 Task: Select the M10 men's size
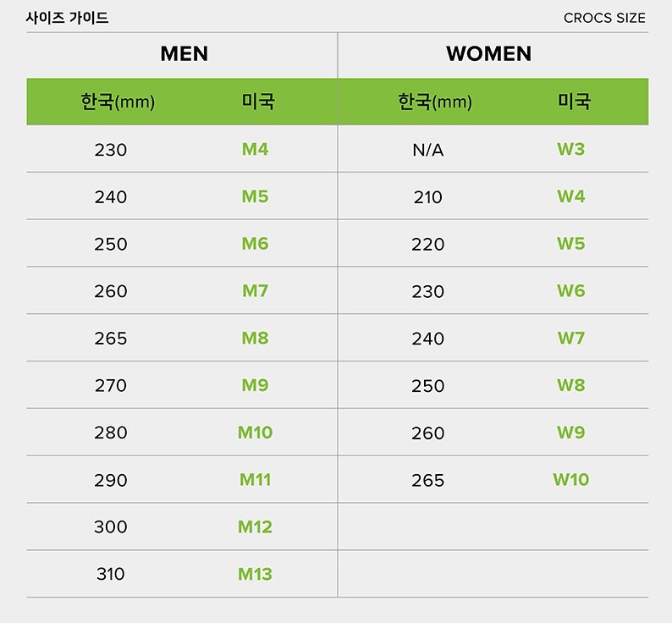pyautogui.click(x=255, y=433)
